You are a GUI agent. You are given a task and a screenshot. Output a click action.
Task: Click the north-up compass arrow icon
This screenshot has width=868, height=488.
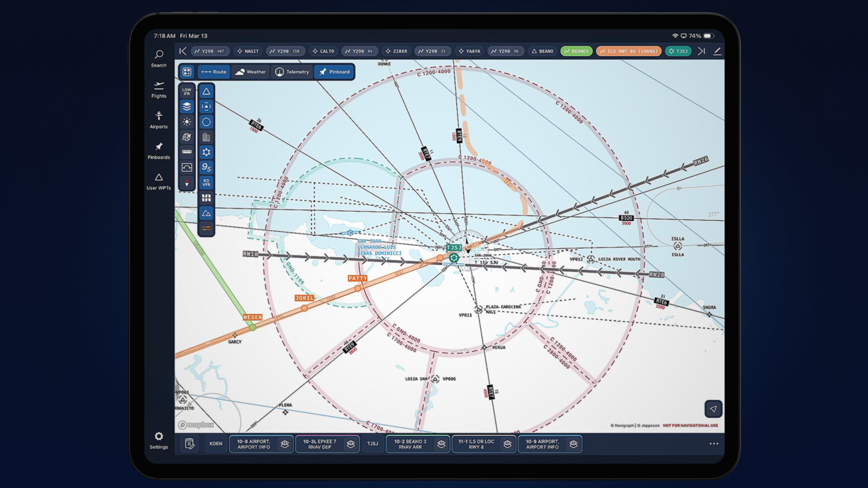click(187, 183)
